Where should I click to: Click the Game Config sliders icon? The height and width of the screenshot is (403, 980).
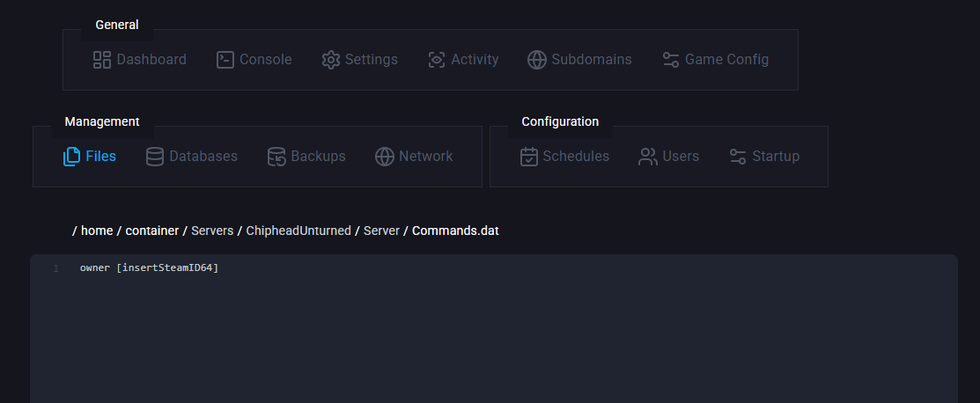[x=671, y=60]
